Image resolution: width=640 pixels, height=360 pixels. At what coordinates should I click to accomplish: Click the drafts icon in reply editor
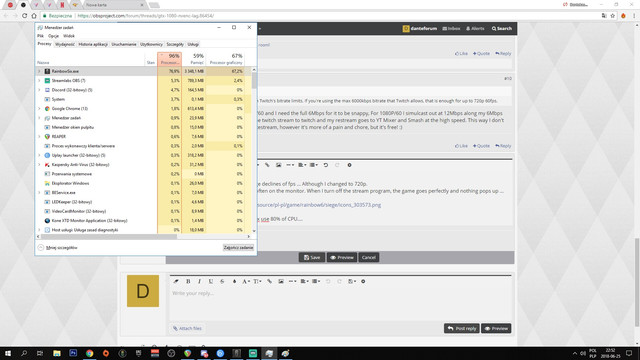(351, 281)
